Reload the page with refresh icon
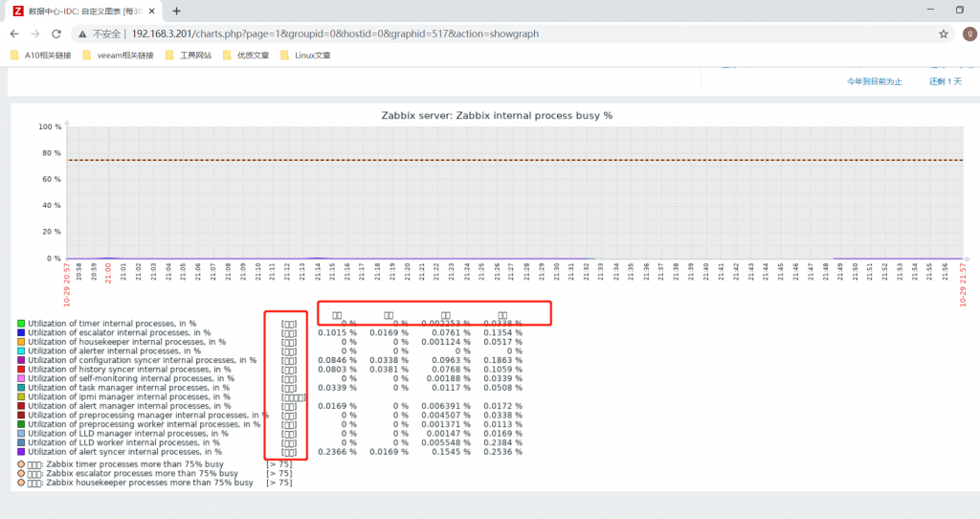Image resolution: width=980 pixels, height=519 pixels. click(56, 34)
